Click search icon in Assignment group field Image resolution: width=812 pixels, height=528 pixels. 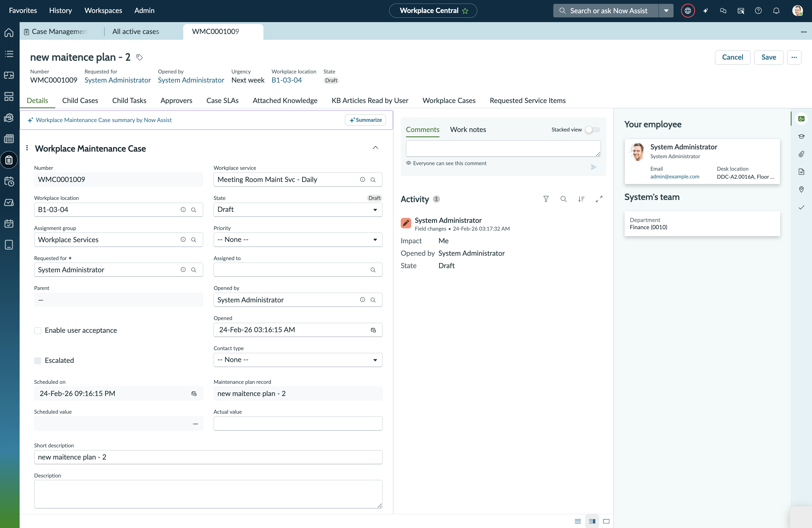click(x=193, y=240)
